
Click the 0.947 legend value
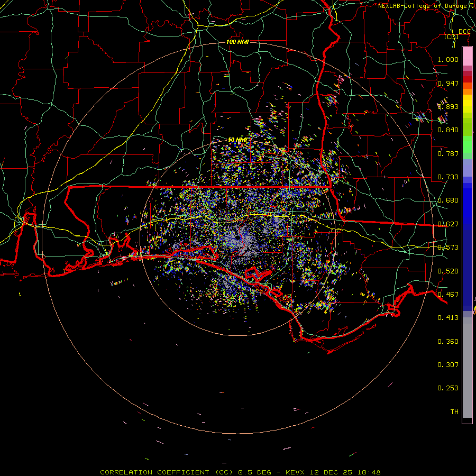[x=448, y=83]
